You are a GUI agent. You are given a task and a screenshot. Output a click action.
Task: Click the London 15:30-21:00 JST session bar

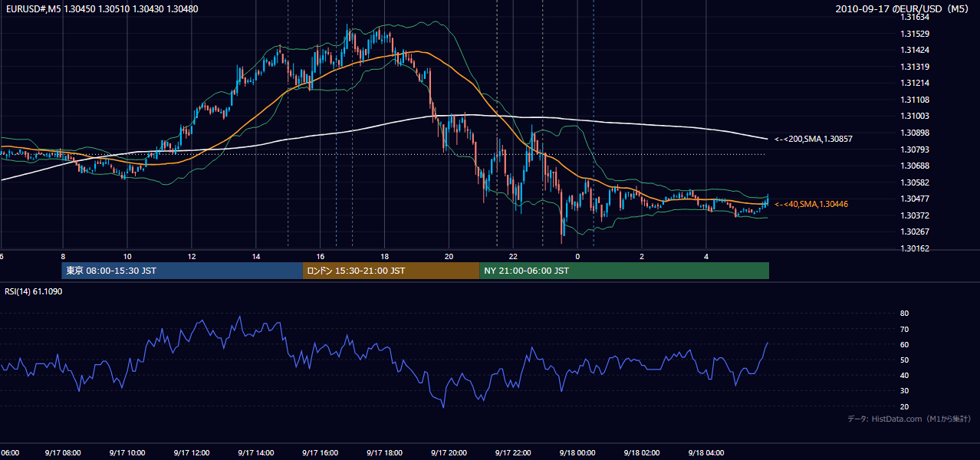point(391,271)
